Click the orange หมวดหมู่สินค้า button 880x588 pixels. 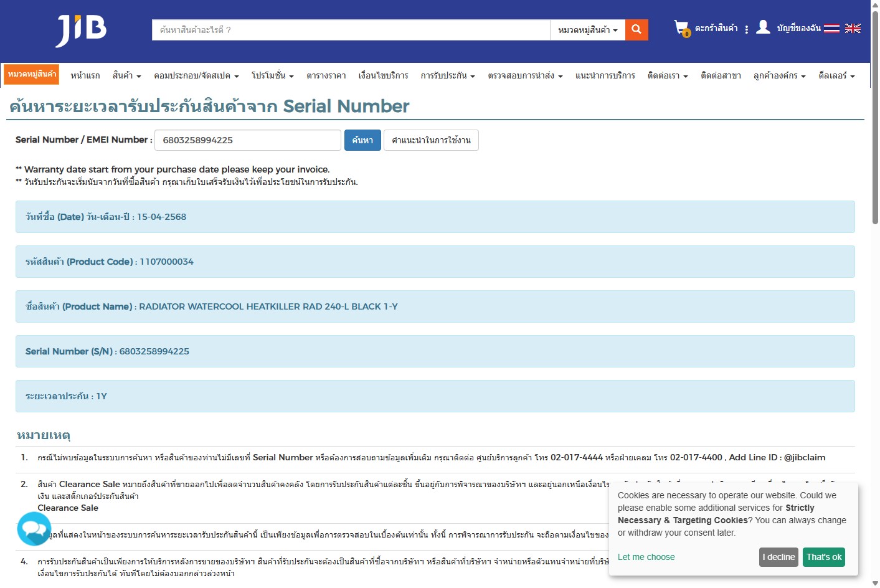(31, 74)
